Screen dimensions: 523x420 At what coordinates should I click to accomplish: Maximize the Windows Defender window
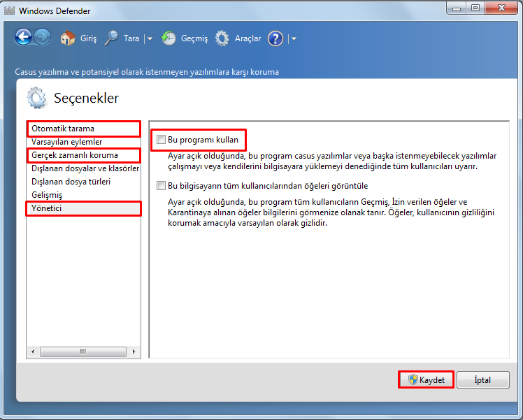coord(475,8)
